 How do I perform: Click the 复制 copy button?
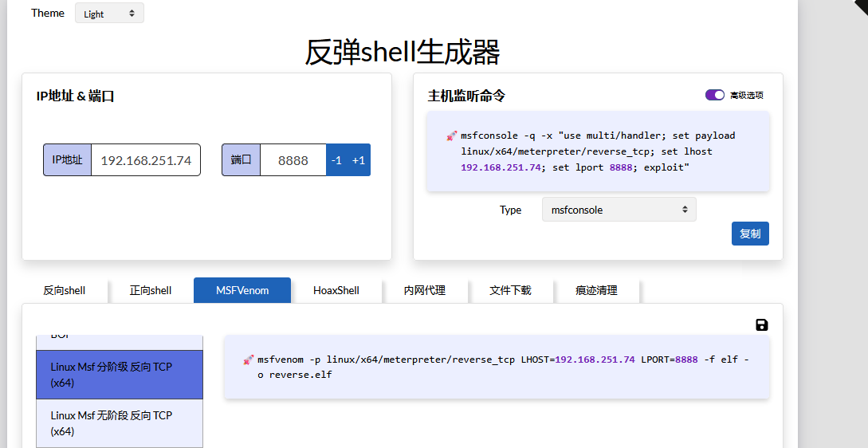click(x=750, y=234)
